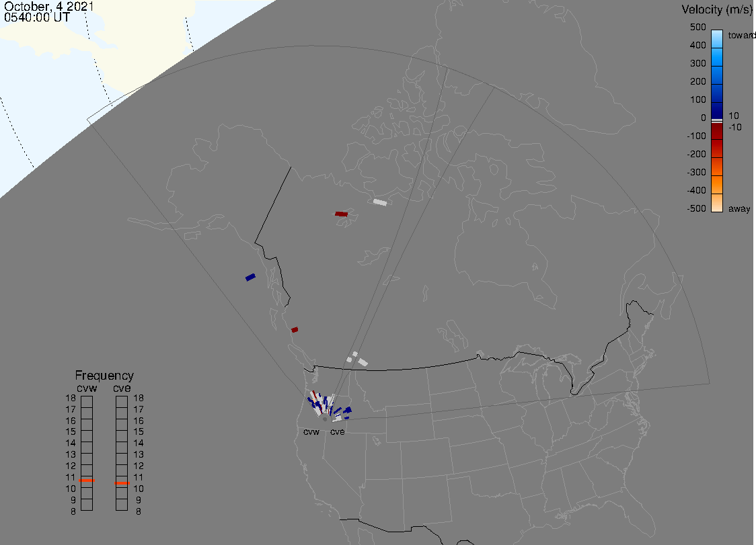Click the "cve" header under Frequency
The image size is (756, 545).
122,388
